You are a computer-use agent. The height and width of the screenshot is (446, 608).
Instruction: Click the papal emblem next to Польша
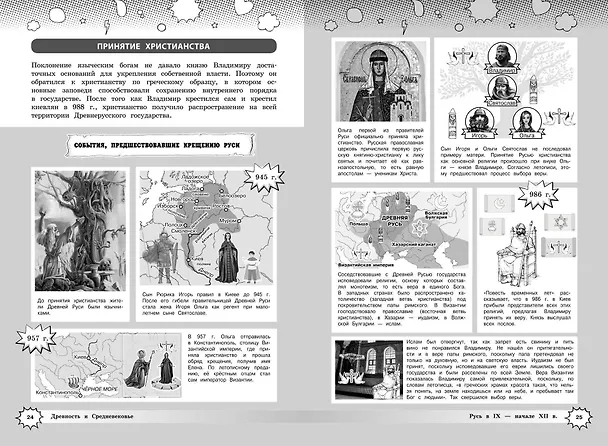[x=358, y=211]
